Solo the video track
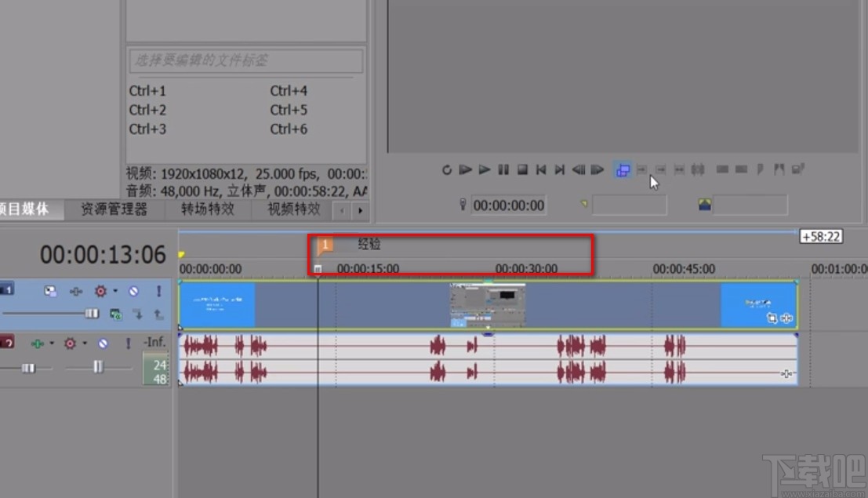Viewport: 868px width, 498px height. click(x=158, y=291)
